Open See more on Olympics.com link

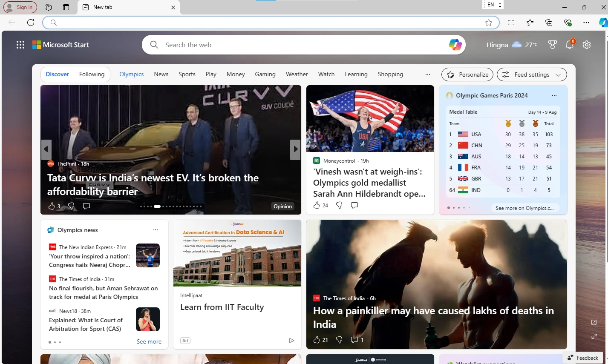[x=524, y=208]
